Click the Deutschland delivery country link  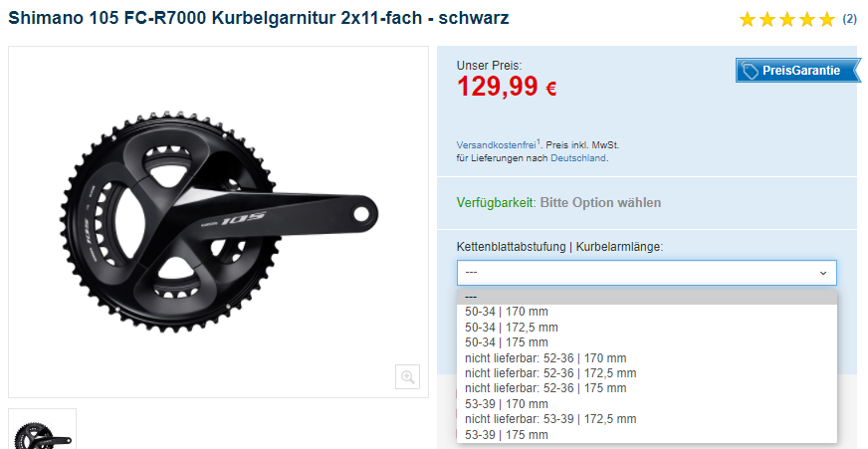[578, 158]
